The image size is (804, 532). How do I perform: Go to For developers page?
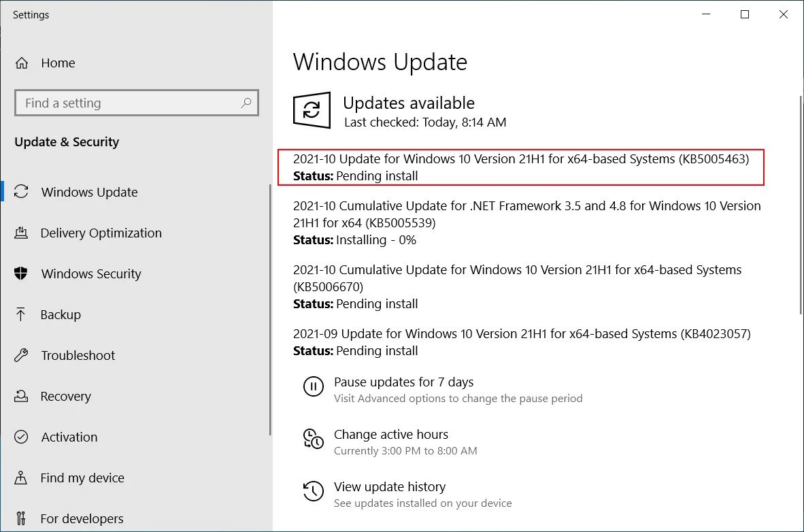82,518
